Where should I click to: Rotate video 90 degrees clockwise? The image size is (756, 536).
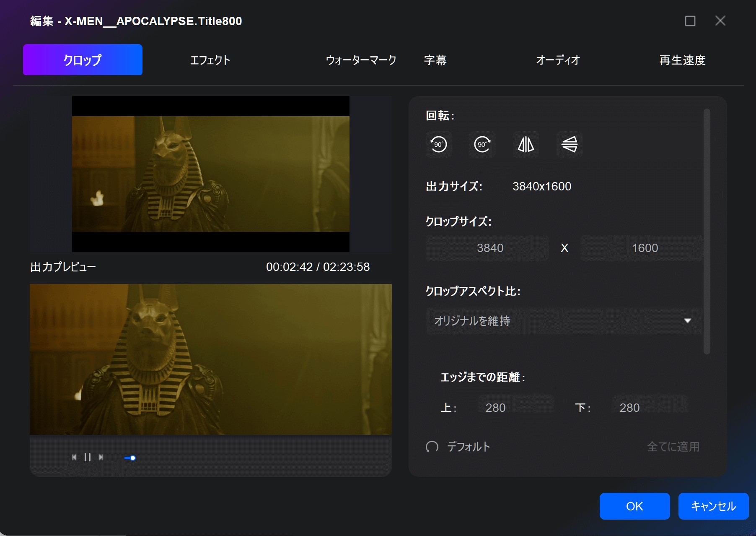pos(482,144)
